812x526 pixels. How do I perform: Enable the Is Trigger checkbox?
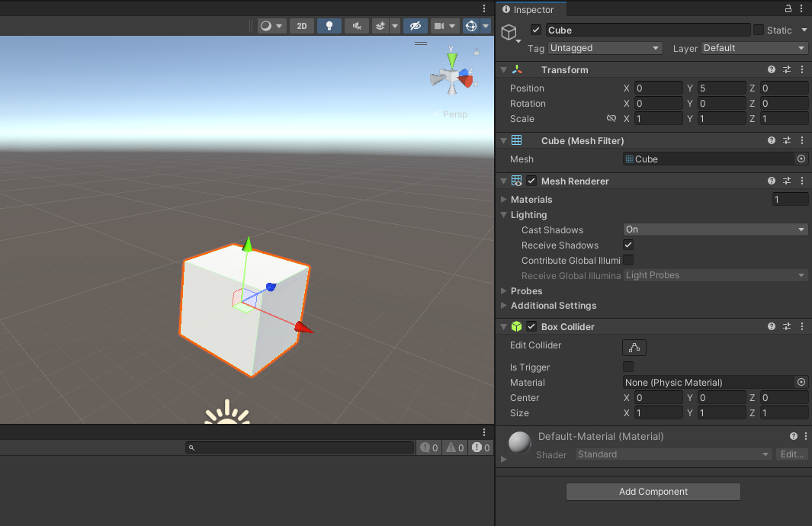(628, 367)
